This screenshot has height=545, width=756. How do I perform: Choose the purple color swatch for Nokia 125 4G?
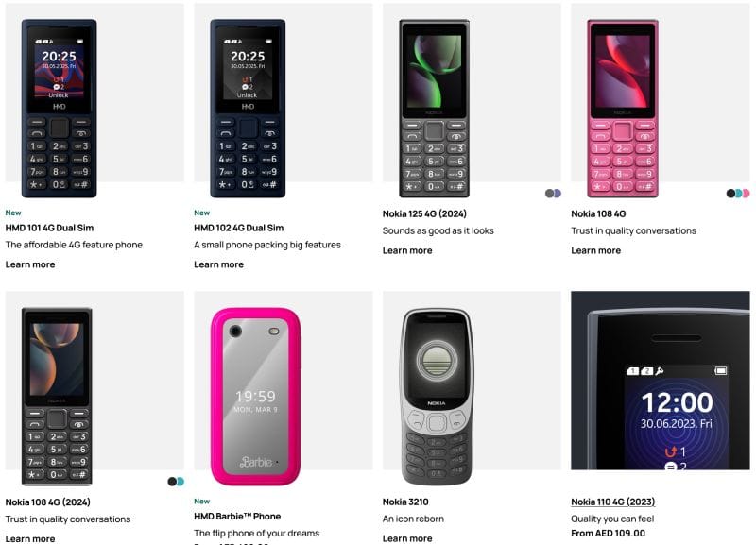pos(558,194)
